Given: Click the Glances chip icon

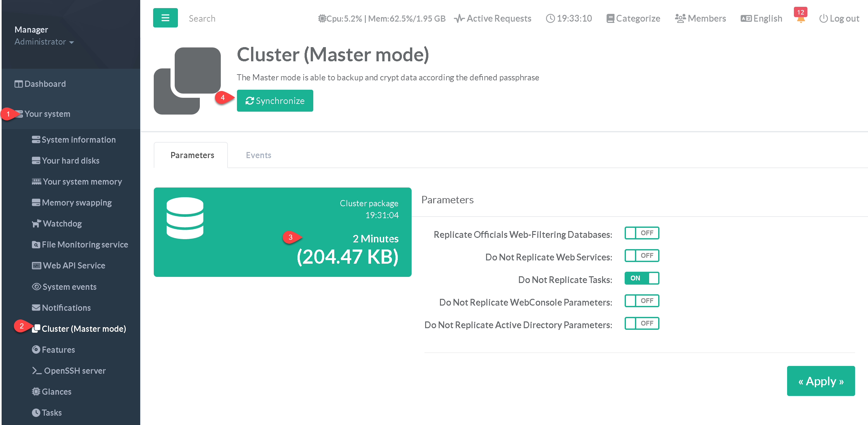Looking at the screenshot, I should click(36, 392).
